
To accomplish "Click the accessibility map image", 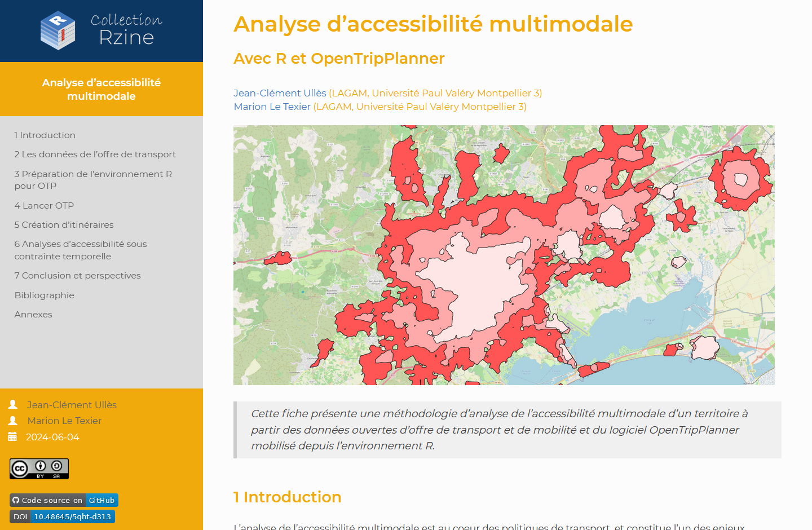I will coord(504,255).
